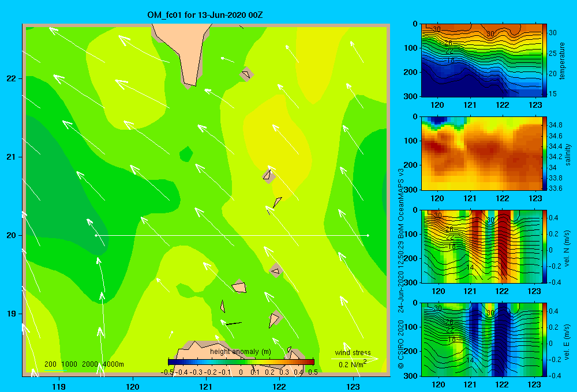Click latitude label 21 on main map
The image size is (577, 392).
(x=12, y=157)
